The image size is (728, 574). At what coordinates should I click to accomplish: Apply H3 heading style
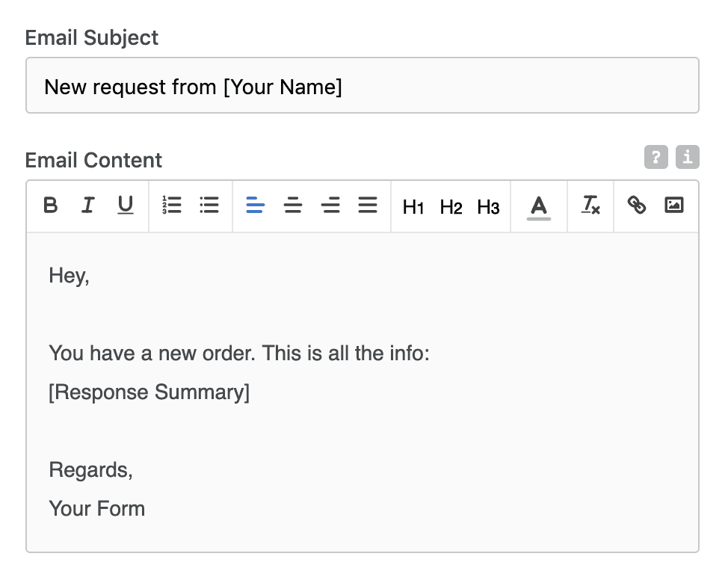pos(488,207)
